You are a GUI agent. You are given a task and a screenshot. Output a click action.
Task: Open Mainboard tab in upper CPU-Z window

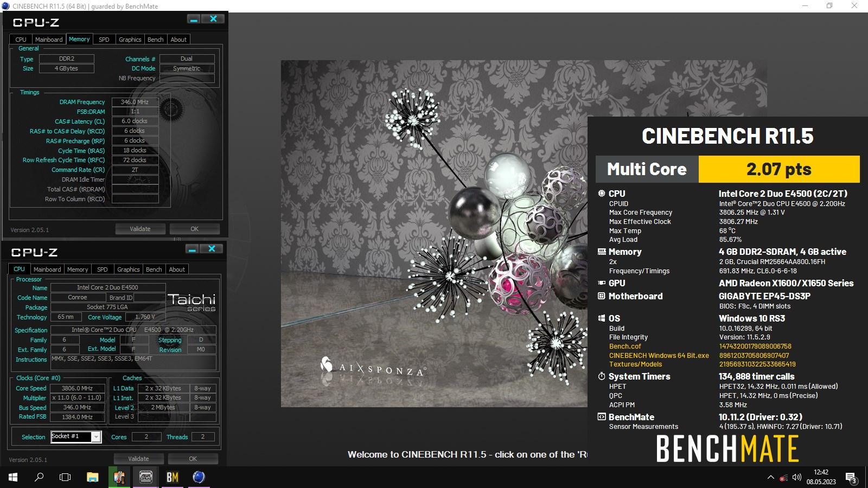[49, 40]
